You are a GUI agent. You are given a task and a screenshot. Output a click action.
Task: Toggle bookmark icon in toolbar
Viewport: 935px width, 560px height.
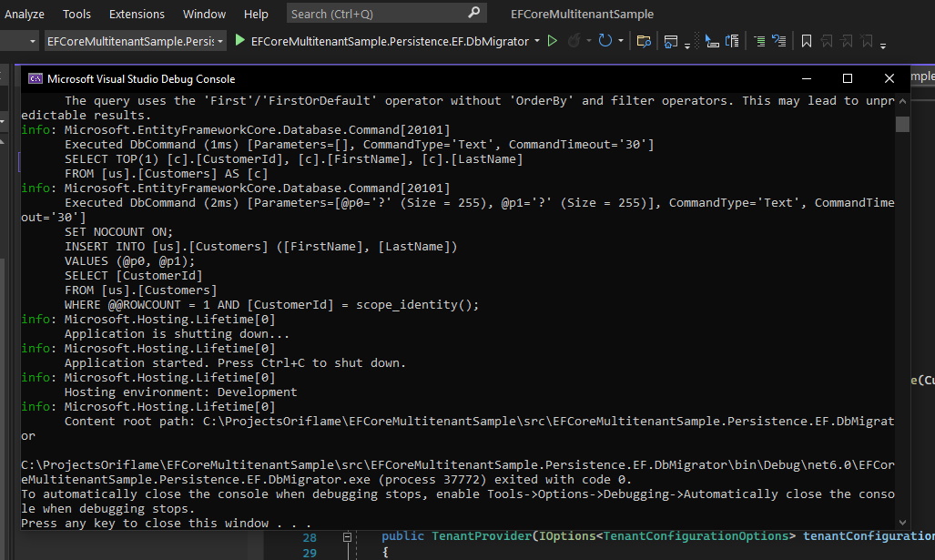(807, 41)
